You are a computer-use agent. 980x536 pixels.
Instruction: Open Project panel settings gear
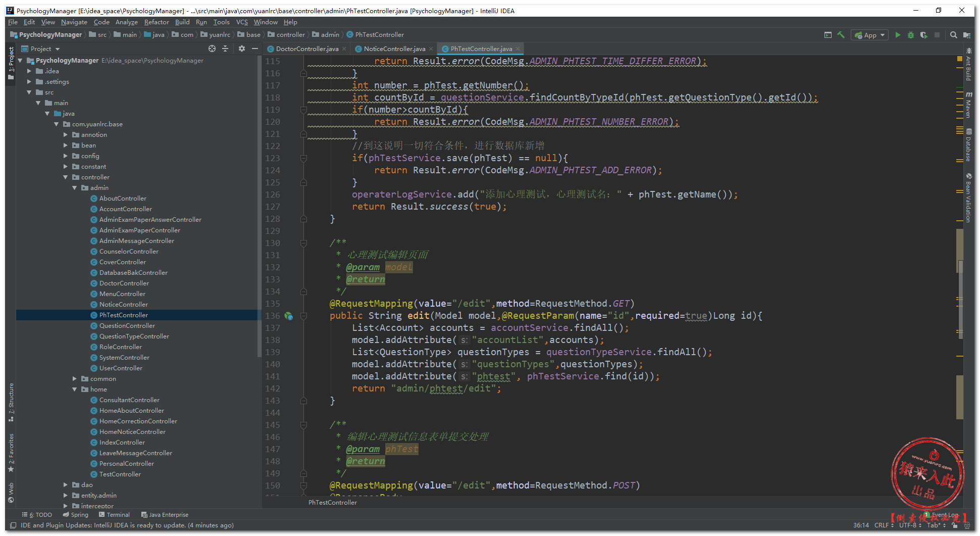[242, 48]
